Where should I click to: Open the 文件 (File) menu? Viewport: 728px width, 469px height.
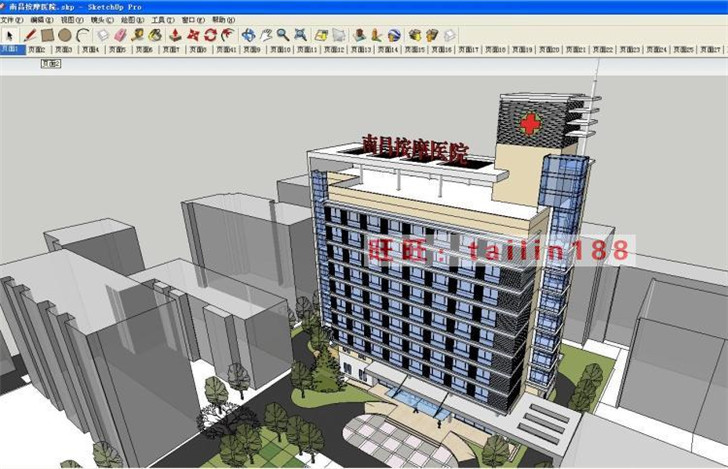12,20
